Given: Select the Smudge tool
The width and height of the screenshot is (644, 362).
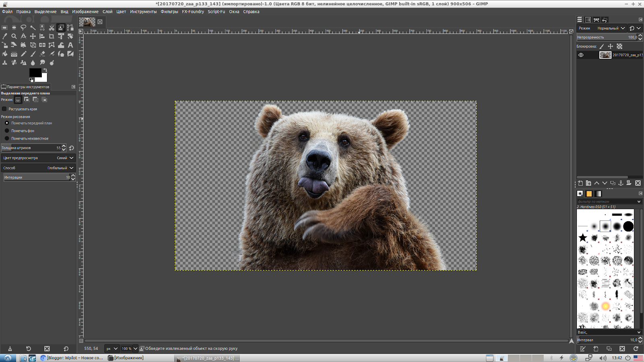Looking at the screenshot, I should coord(42,62).
